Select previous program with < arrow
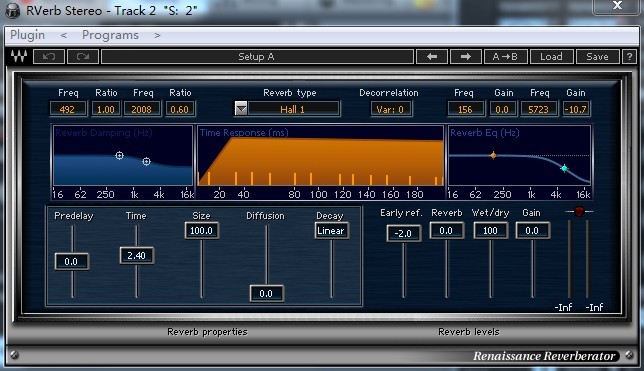 (x=64, y=35)
